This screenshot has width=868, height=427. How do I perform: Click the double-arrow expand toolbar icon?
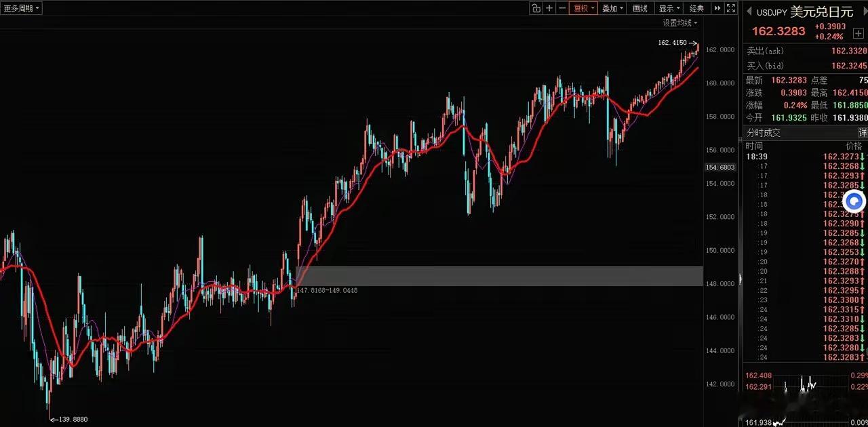point(717,8)
